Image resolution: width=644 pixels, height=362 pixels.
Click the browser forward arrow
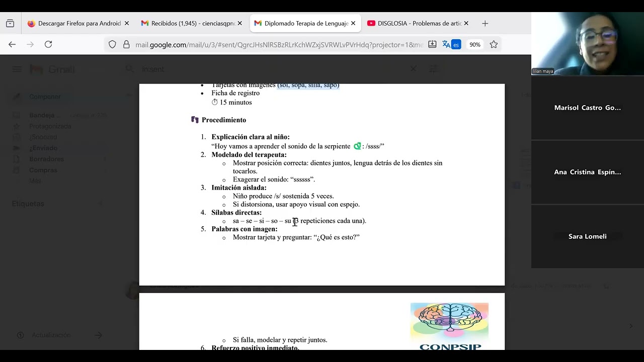coord(30,44)
